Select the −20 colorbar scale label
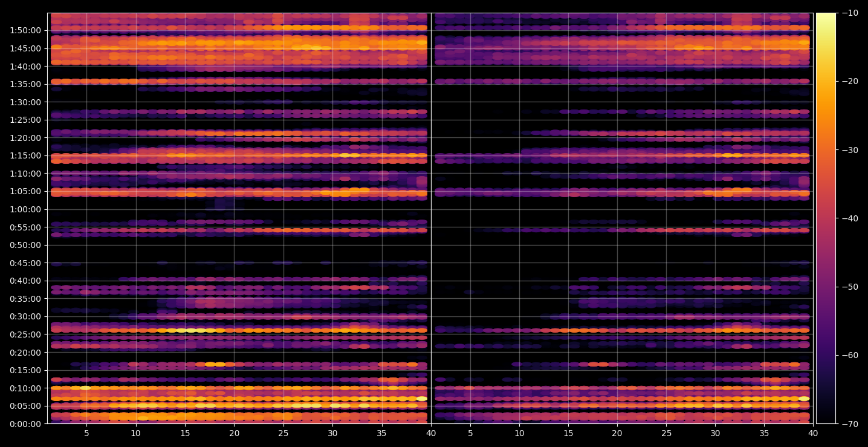The width and height of the screenshot is (868, 447). (849, 82)
